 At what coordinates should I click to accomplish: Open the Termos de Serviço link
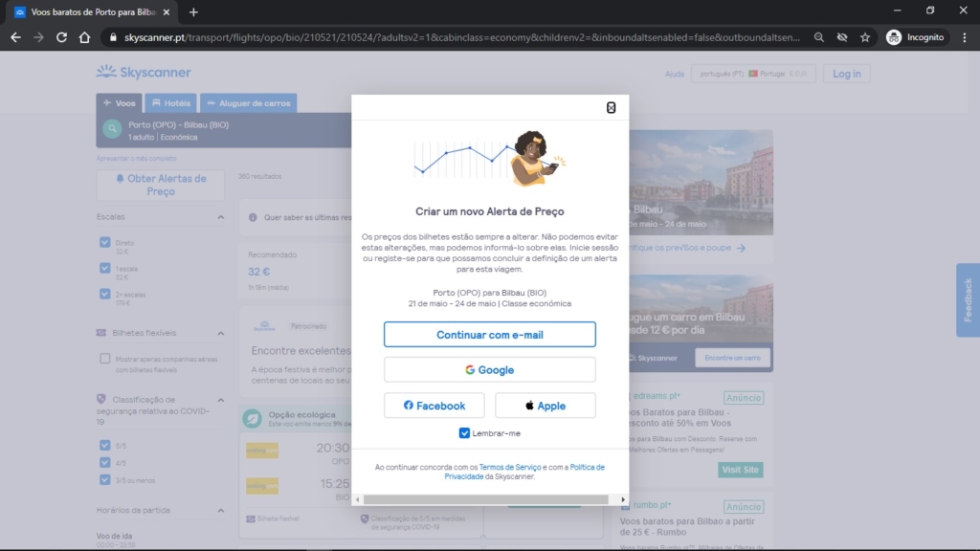point(510,467)
